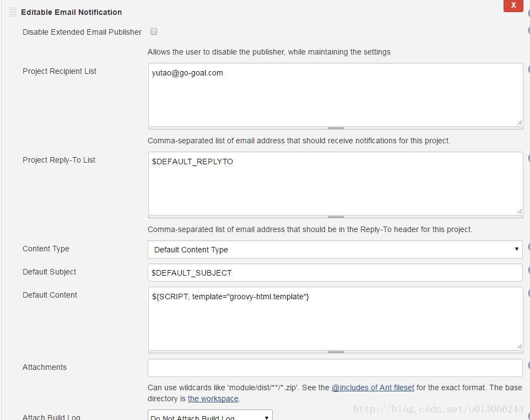
Task: Enable Disable Extended Email Publisher checkbox
Action: click(154, 31)
